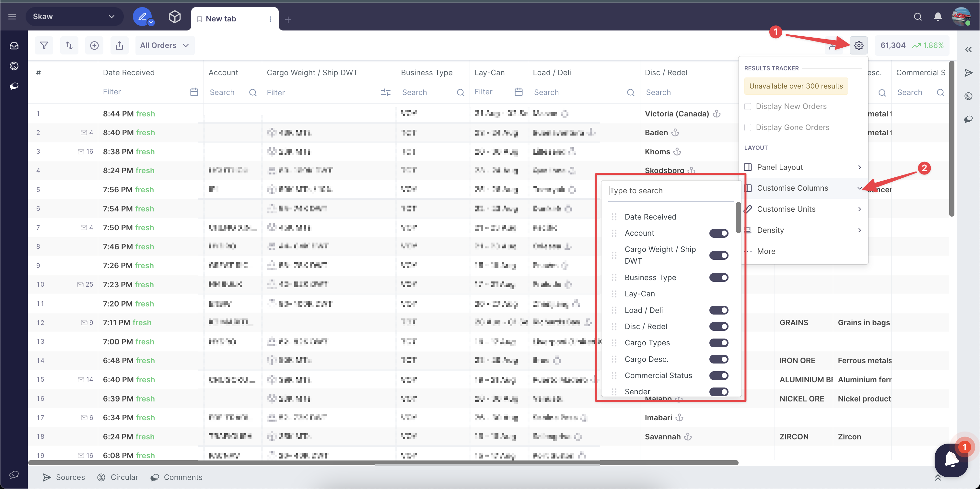Click the inbox icon in left sidebar
The image size is (980, 489).
coord(14,46)
